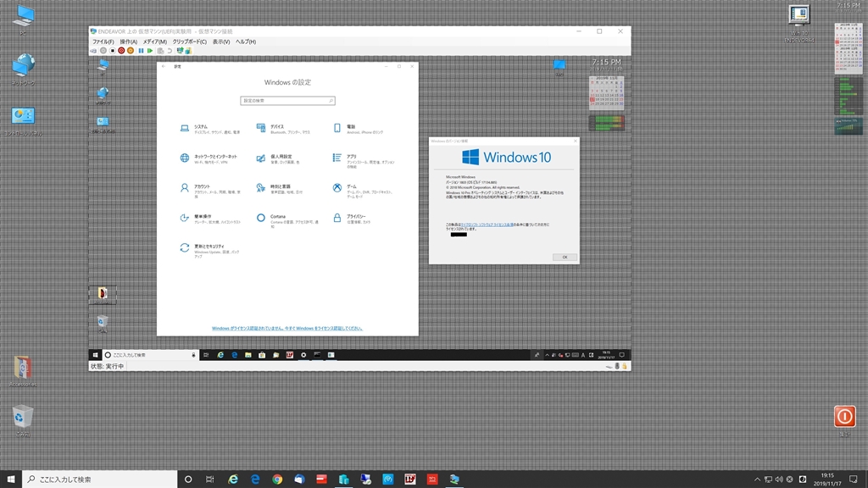Screen dimensions: 868x488
Task: Click the Ctrl+Alt+Del toolbar icon
Action: tap(93, 51)
